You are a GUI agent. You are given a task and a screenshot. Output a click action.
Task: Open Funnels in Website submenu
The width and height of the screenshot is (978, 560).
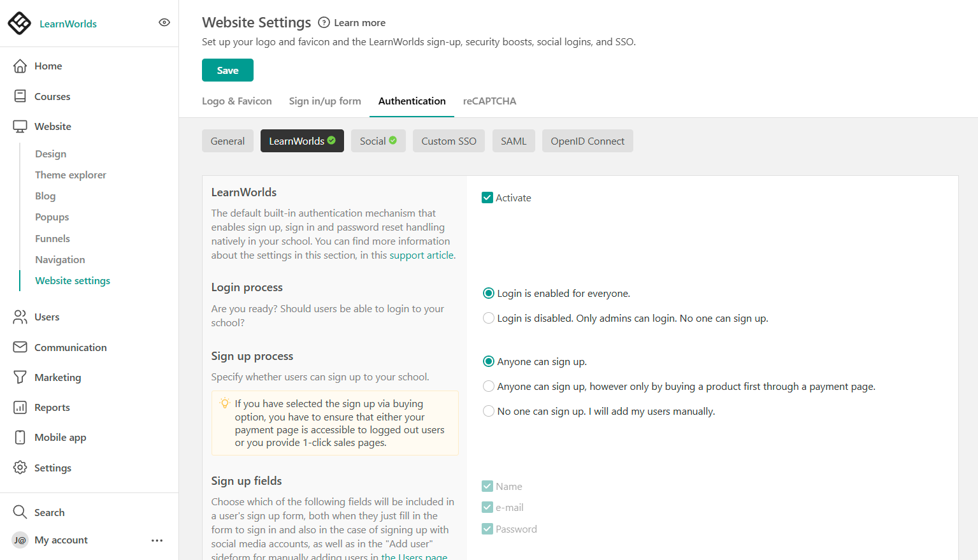click(53, 238)
